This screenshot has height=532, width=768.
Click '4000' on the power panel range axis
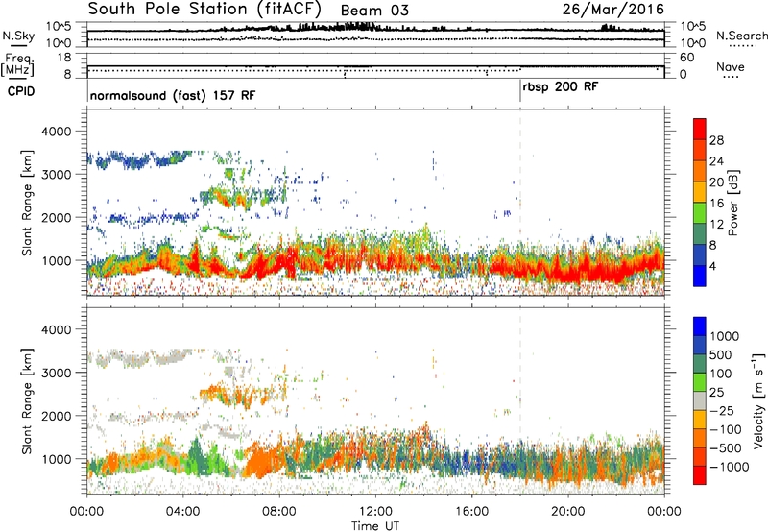[x=56, y=132]
